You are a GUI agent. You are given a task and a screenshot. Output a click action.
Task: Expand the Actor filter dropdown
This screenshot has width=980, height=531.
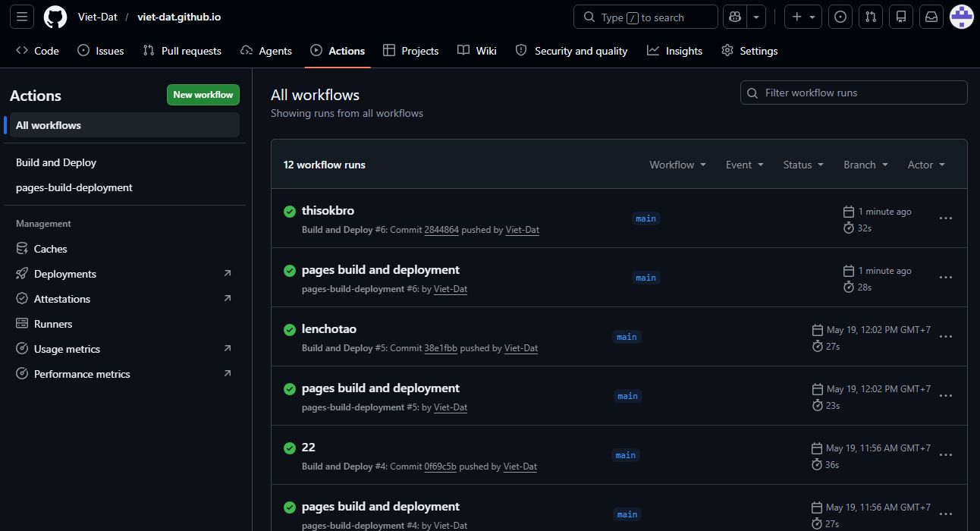pyautogui.click(x=926, y=165)
